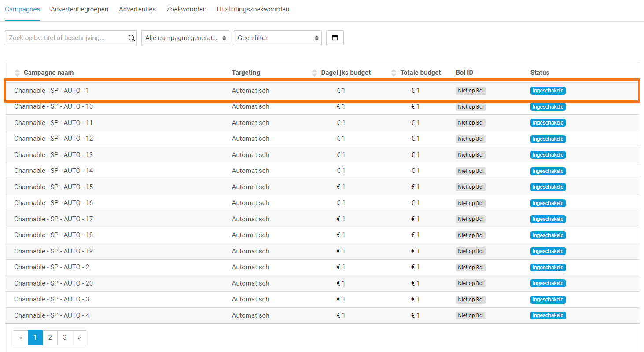Image resolution: width=644 pixels, height=352 pixels.
Task: Click the search magnifier icon
Action: pyautogui.click(x=132, y=38)
